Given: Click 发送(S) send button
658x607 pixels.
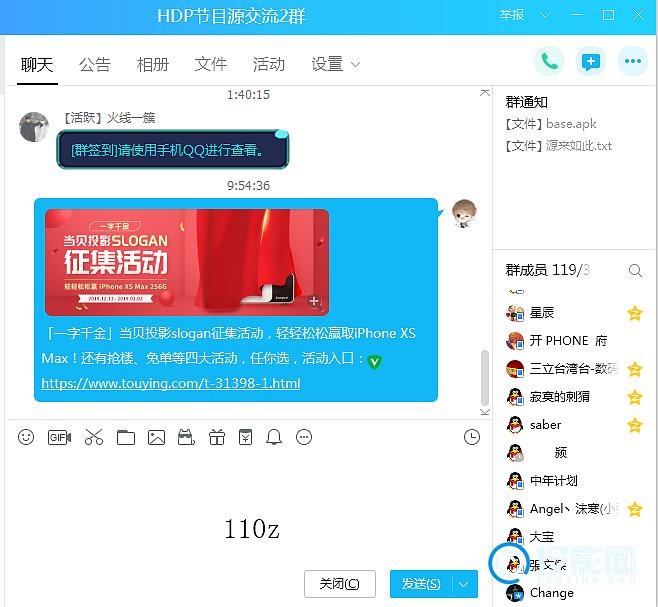Looking at the screenshot, I should (x=421, y=584).
